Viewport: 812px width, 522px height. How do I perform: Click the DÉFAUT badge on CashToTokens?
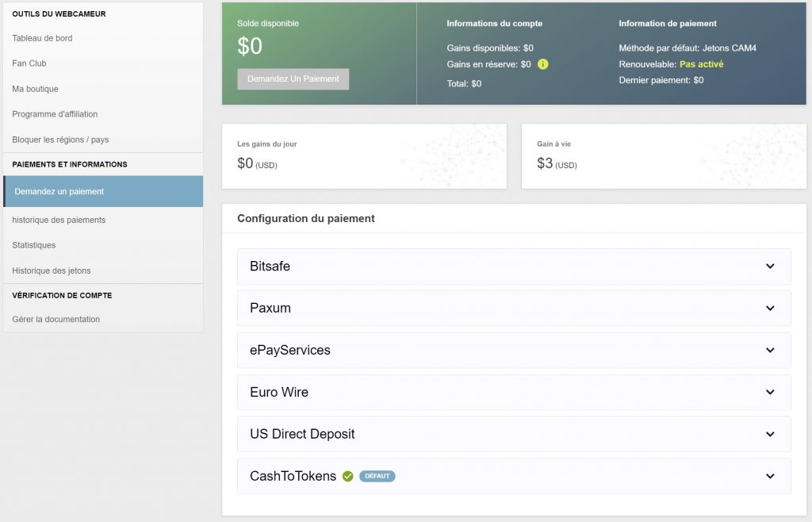tap(377, 476)
